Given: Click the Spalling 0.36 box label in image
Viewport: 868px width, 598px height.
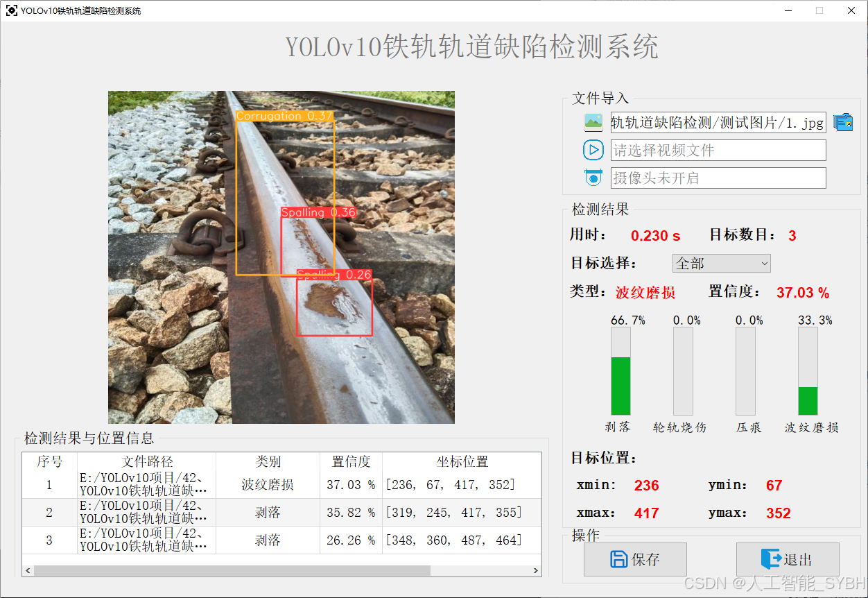Looking at the screenshot, I should [x=318, y=212].
